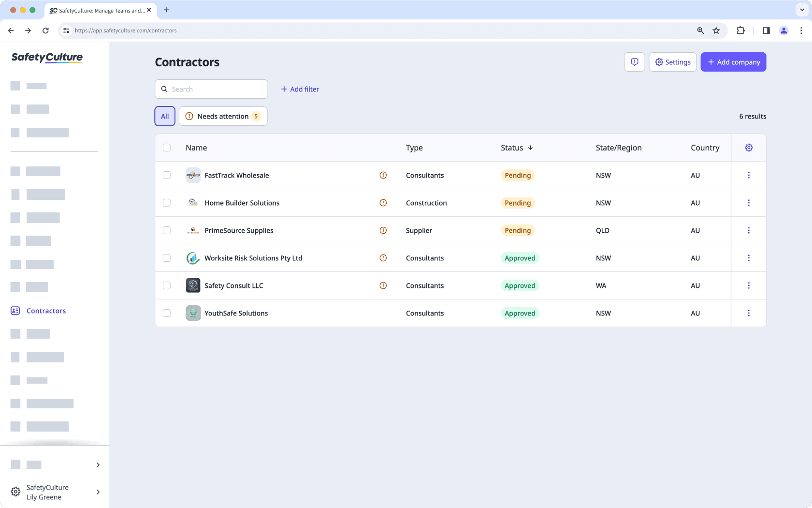Click the settings gear next to SafetyCulture Lily Greene
Image resolution: width=812 pixels, height=508 pixels.
[15, 492]
